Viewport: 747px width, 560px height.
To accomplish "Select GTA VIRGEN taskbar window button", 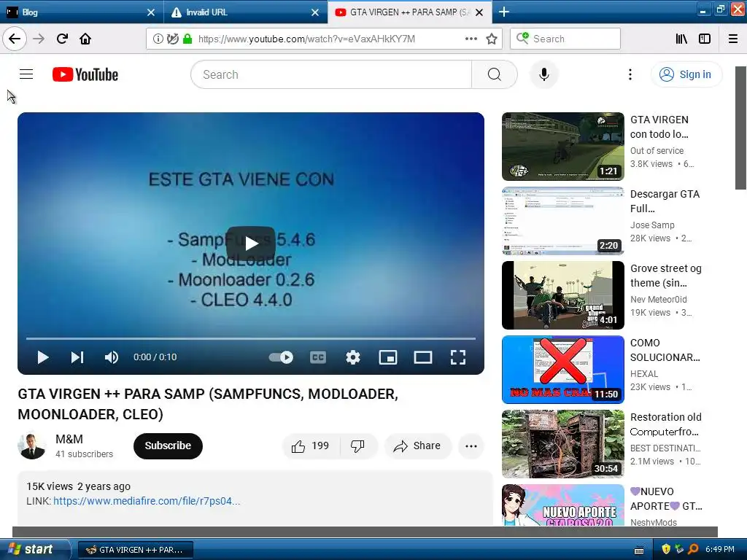I will pyautogui.click(x=135, y=550).
